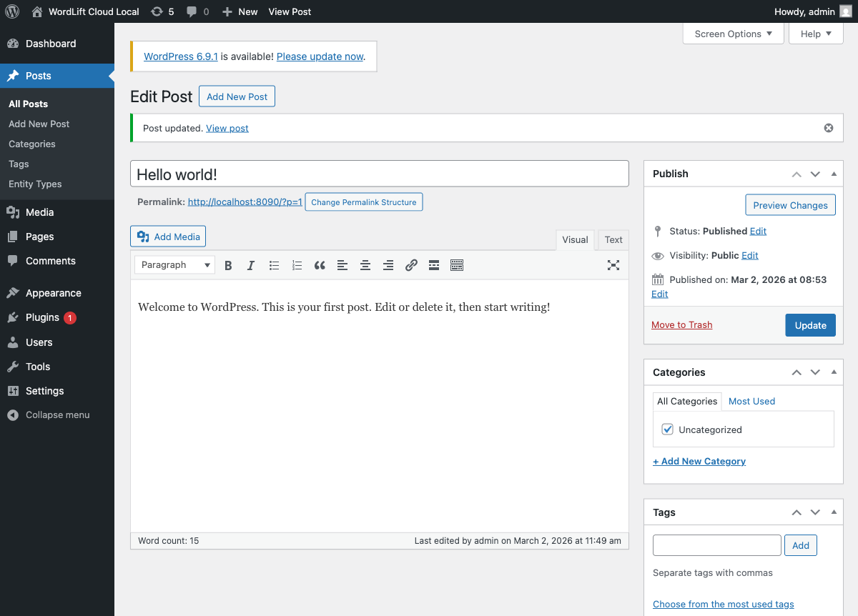This screenshot has height=616, width=858.
Task: Click the Move to Trash link
Action: 681,325
